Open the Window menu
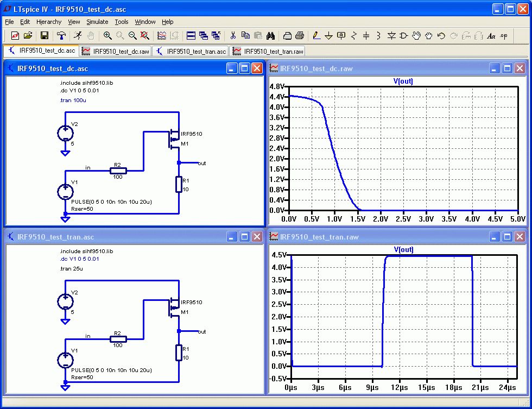 coord(145,22)
